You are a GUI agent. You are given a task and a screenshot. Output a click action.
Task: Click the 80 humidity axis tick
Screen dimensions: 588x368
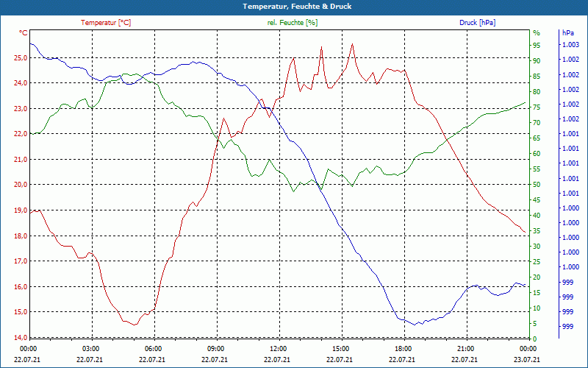tap(537, 92)
